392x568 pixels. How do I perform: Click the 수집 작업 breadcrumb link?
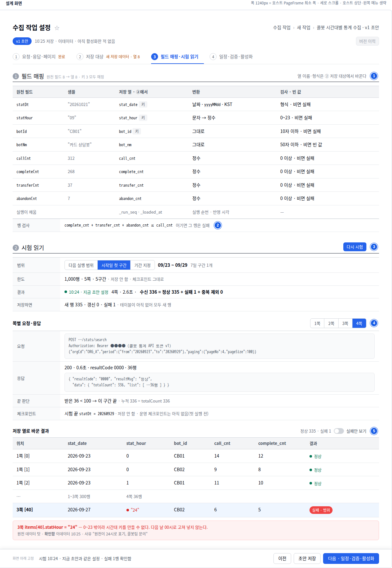pyautogui.click(x=282, y=28)
